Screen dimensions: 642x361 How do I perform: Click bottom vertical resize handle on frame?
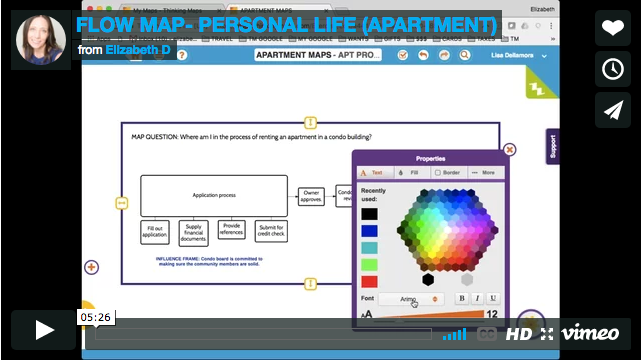[310, 284]
